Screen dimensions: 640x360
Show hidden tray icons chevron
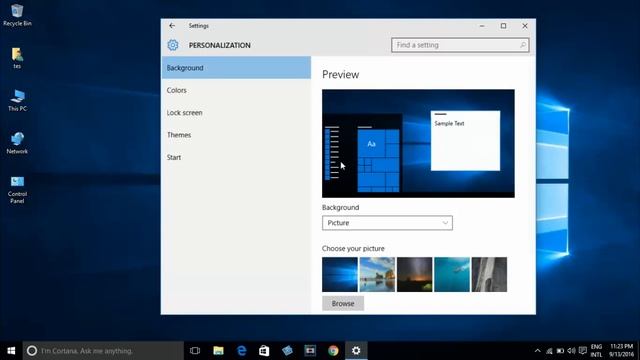click(538, 351)
